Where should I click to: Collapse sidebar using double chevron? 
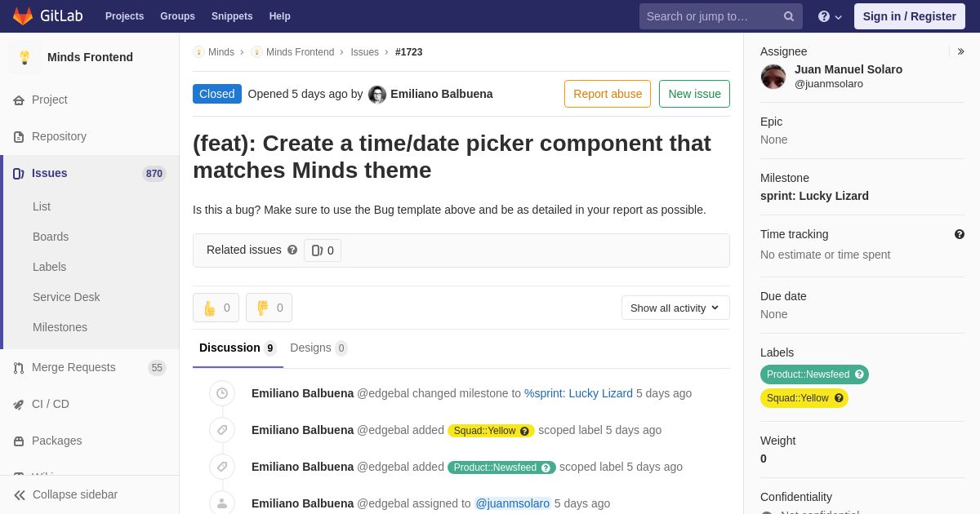[x=20, y=494]
